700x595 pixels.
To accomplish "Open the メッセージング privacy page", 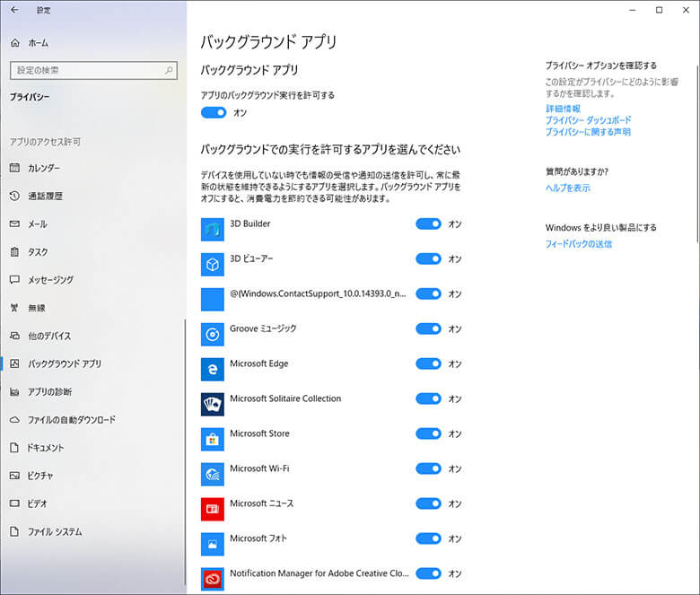I will 92,280.
